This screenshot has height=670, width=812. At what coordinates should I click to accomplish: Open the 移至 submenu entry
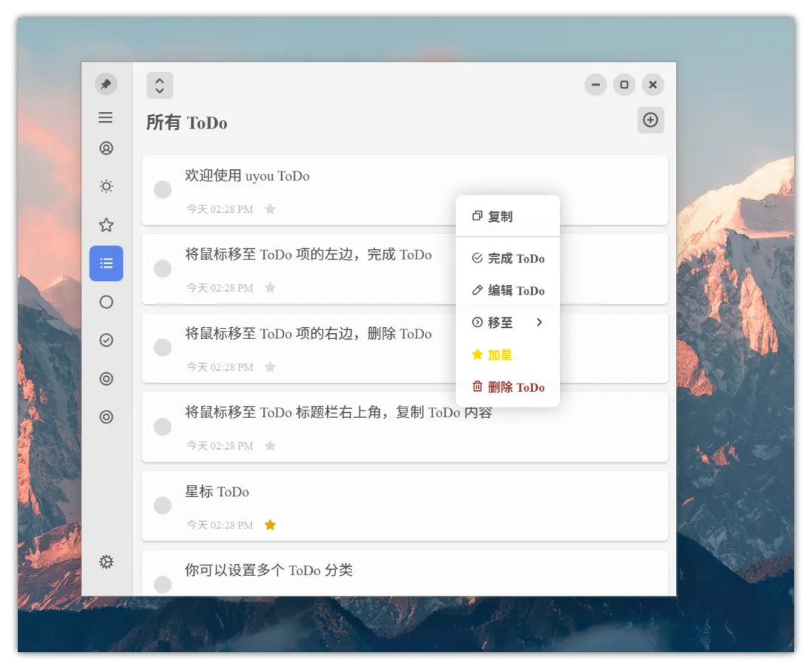(x=507, y=323)
